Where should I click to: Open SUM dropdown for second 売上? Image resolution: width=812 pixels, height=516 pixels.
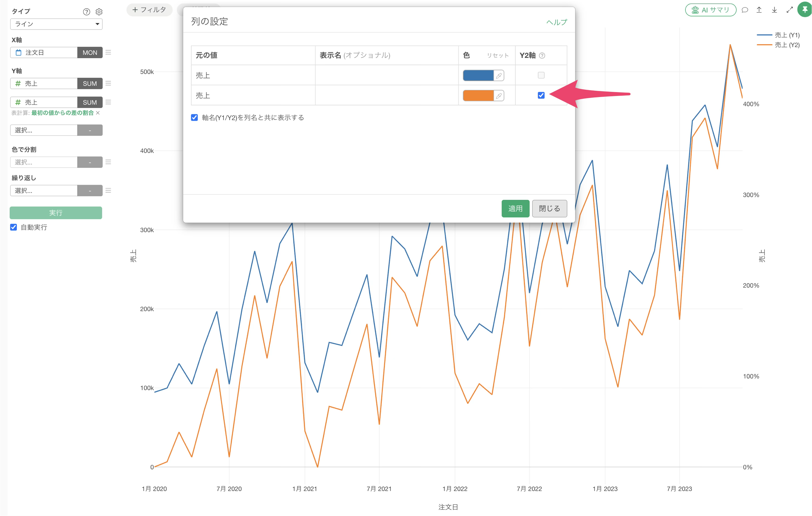[x=90, y=103]
